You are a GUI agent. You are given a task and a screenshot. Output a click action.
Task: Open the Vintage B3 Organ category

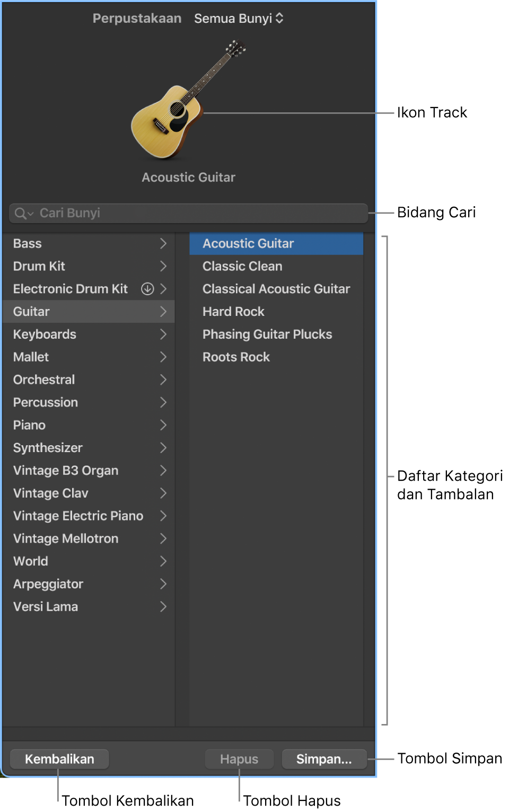click(66, 471)
